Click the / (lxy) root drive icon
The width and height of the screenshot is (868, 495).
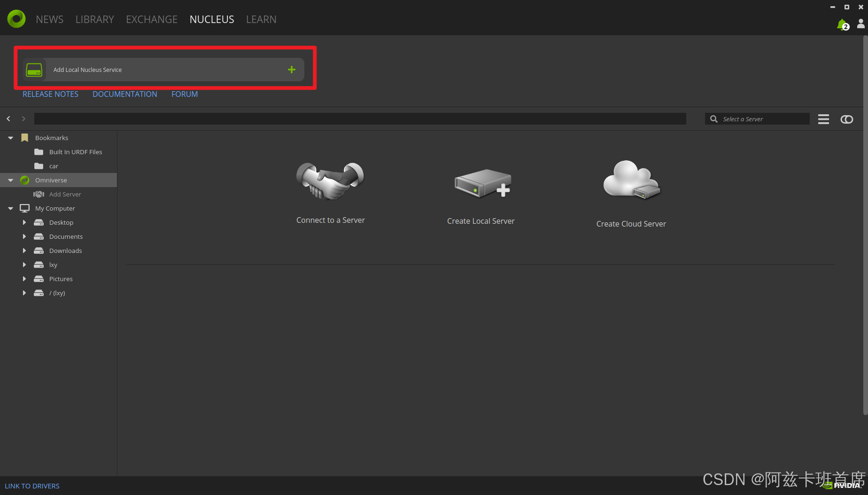click(x=39, y=293)
